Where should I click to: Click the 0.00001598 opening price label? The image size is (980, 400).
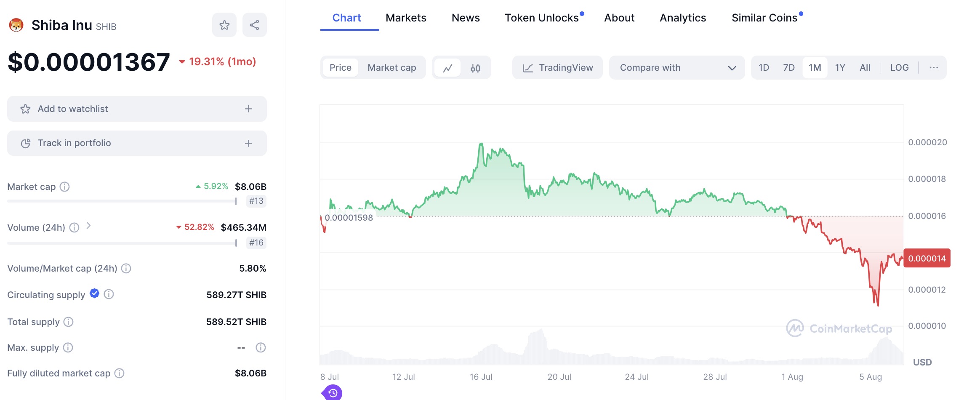[x=349, y=218]
